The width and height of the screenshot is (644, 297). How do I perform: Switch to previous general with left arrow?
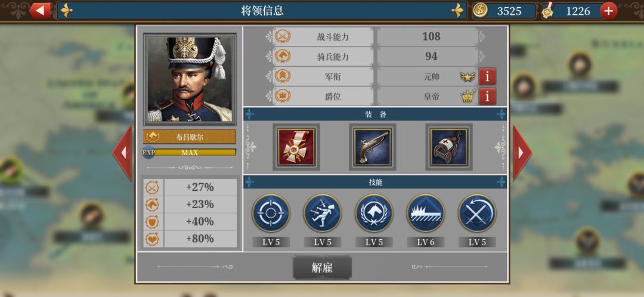[122, 153]
